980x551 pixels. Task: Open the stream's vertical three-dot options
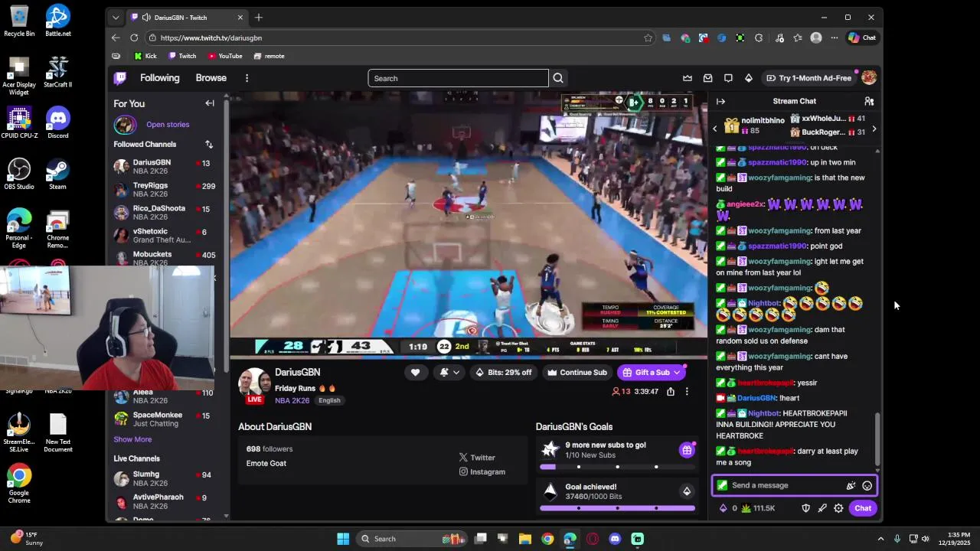pos(687,391)
